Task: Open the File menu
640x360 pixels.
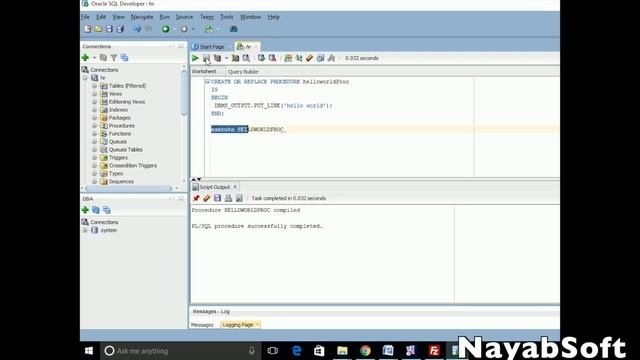Action: (x=85, y=17)
